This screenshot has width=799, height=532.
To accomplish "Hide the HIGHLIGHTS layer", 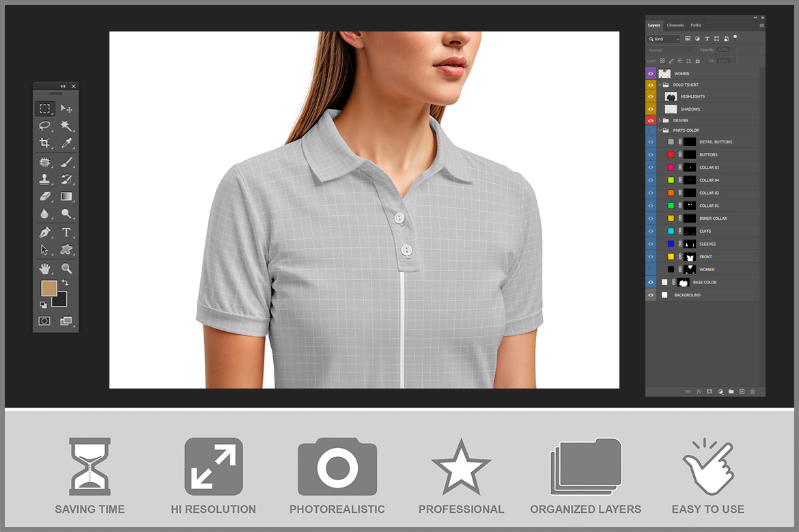I will 650,97.
